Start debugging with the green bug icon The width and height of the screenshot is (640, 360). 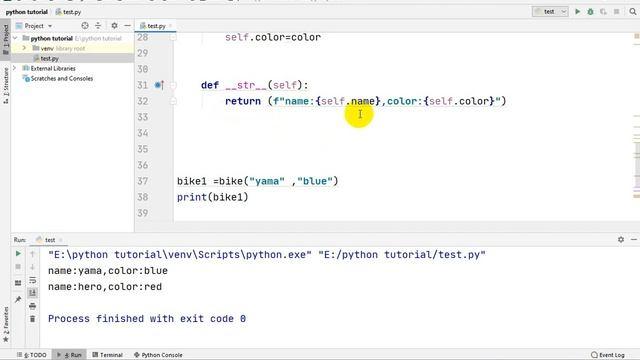[x=590, y=12]
